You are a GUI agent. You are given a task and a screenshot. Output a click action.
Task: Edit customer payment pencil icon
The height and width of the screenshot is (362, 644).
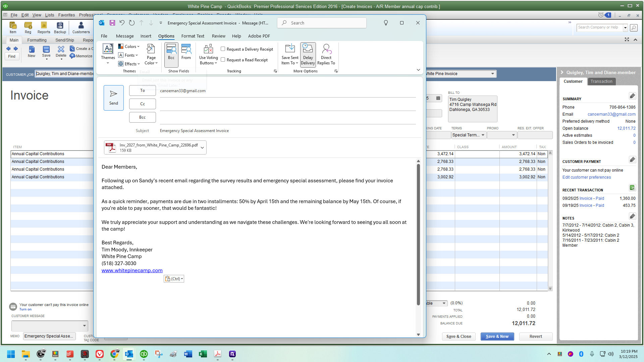tap(632, 160)
